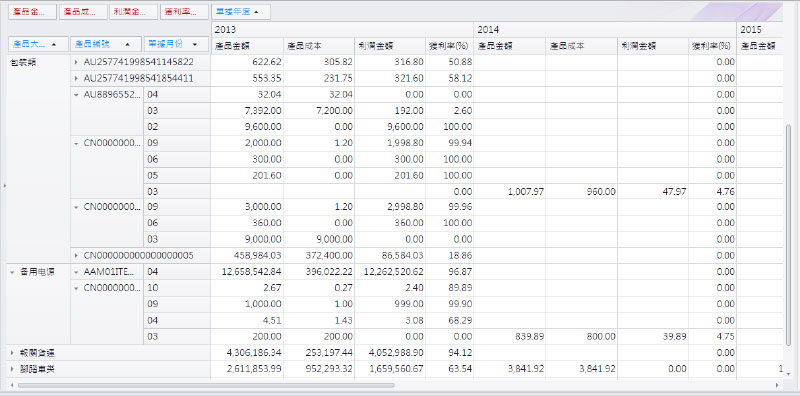Select the 99.94 profit rate cell
Screen dimensions: 800x396
point(450,143)
